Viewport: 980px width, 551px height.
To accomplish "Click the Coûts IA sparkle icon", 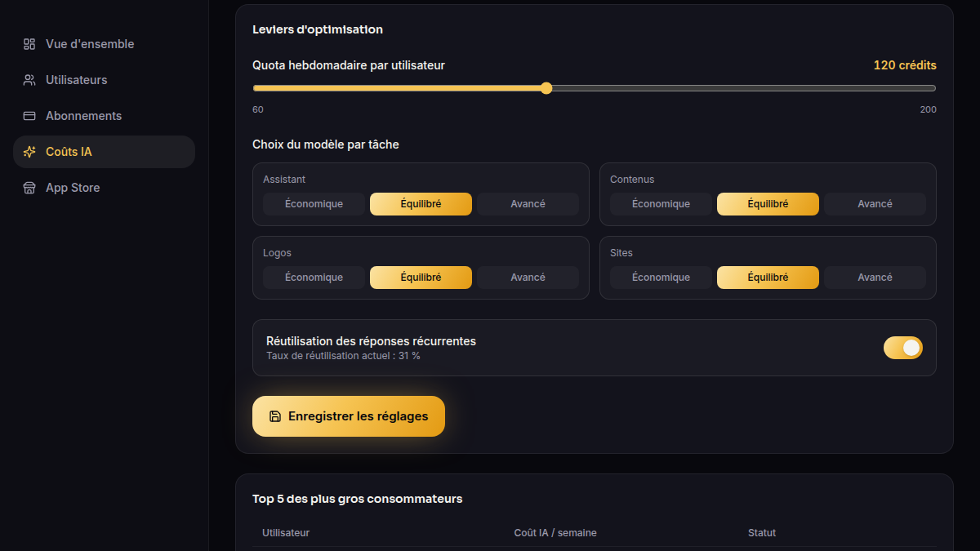I will coord(29,152).
